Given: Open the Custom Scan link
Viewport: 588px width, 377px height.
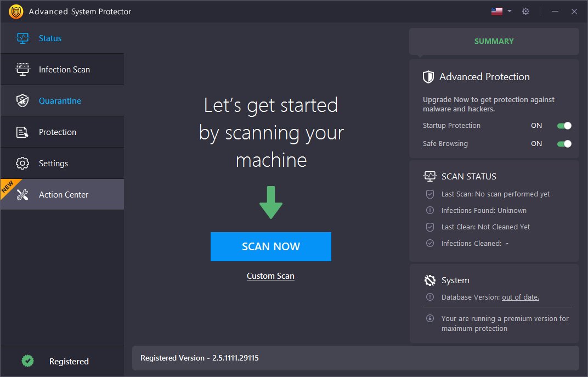Looking at the screenshot, I should click(x=270, y=276).
